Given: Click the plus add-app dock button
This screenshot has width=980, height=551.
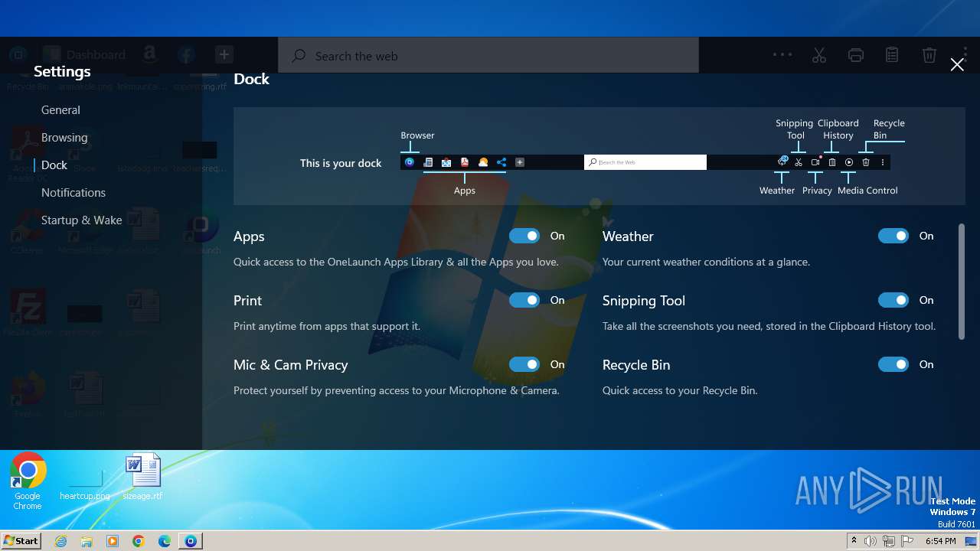Looking at the screenshot, I should click(x=224, y=54).
